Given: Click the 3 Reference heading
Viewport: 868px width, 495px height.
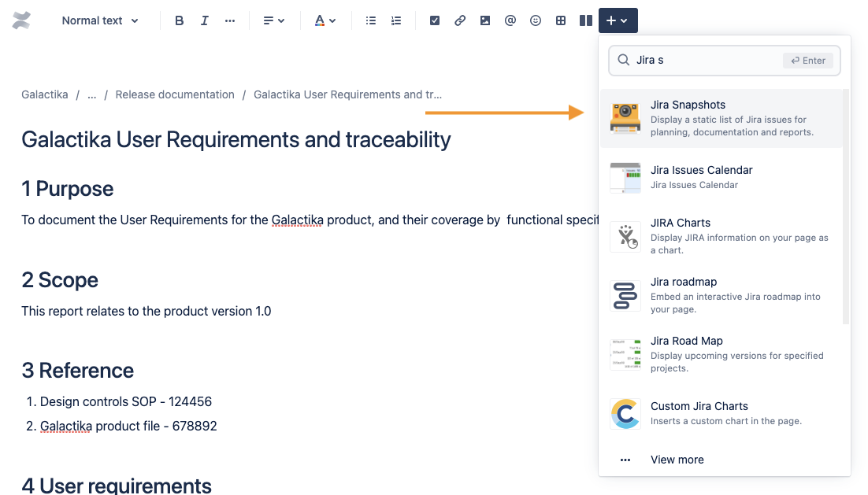Looking at the screenshot, I should pyautogui.click(x=77, y=371).
